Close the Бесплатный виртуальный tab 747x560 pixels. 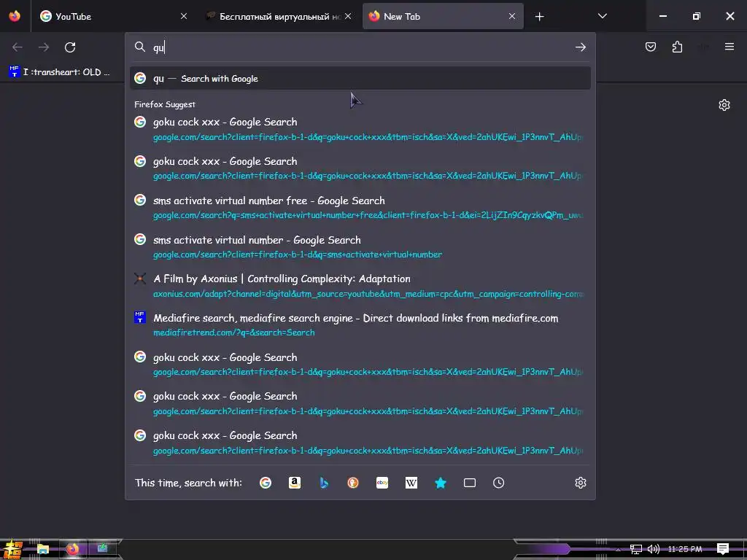pos(348,16)
